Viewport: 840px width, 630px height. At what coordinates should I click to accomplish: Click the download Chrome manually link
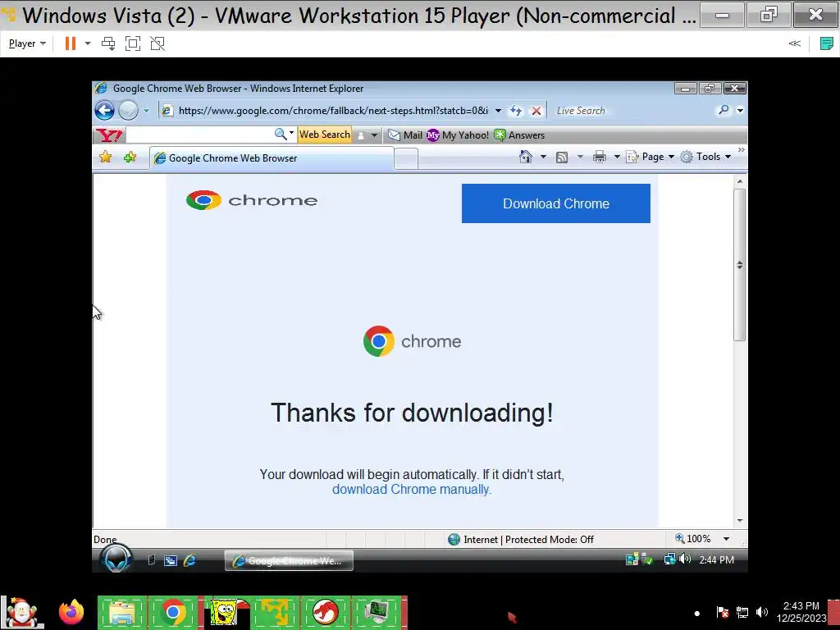[x=412, y=489]
